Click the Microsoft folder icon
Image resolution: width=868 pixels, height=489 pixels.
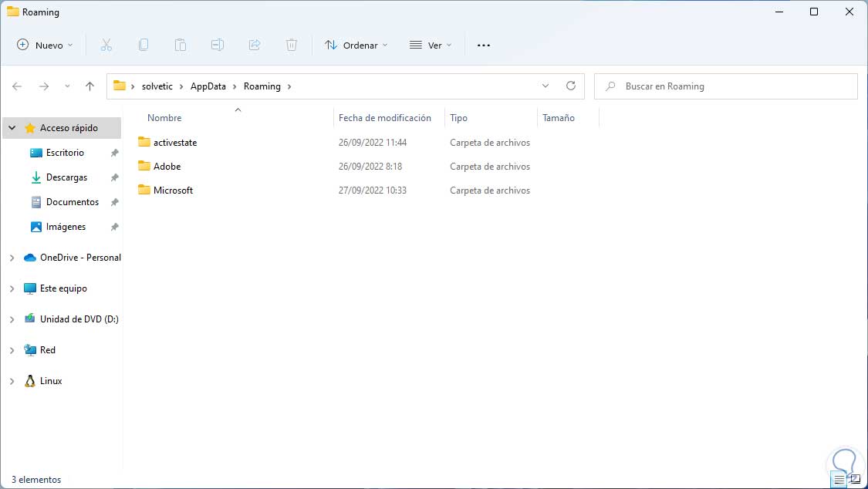(144, 190)
